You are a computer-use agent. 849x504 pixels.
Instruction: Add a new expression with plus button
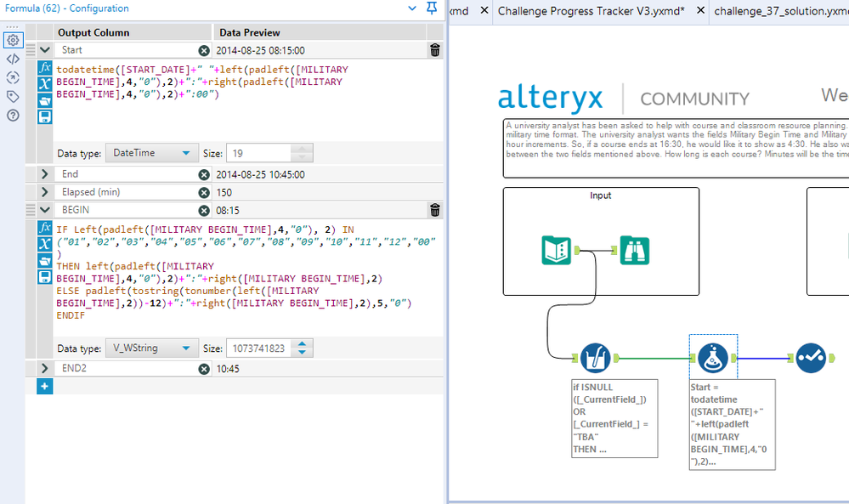pos(45,387)
